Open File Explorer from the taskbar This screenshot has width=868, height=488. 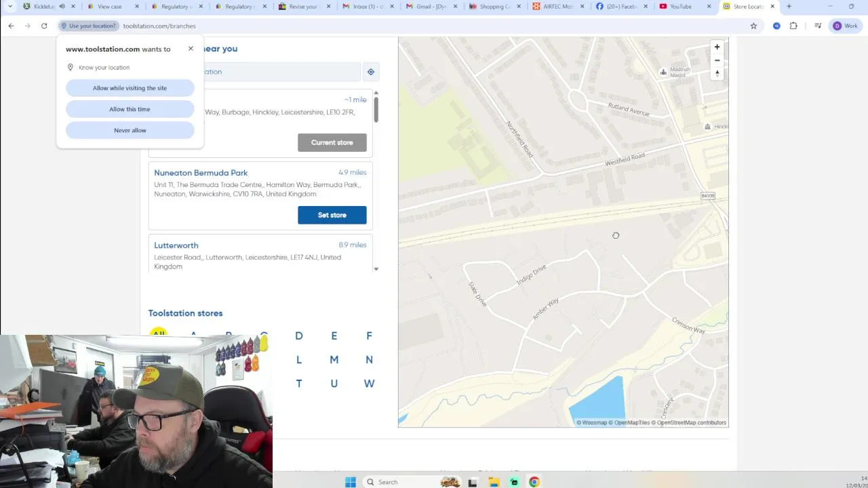pyautogui.click(x=494, y=482)
